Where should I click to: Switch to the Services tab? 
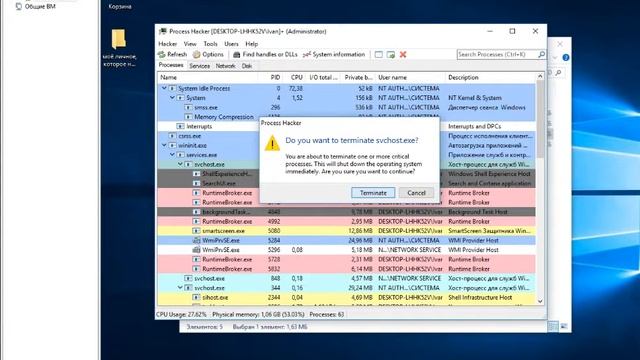[200, 66]
